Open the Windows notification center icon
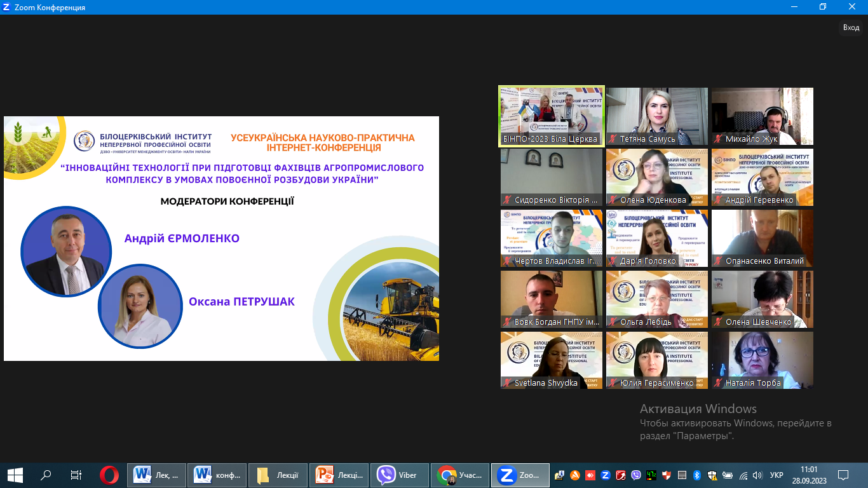 [843, 475]
